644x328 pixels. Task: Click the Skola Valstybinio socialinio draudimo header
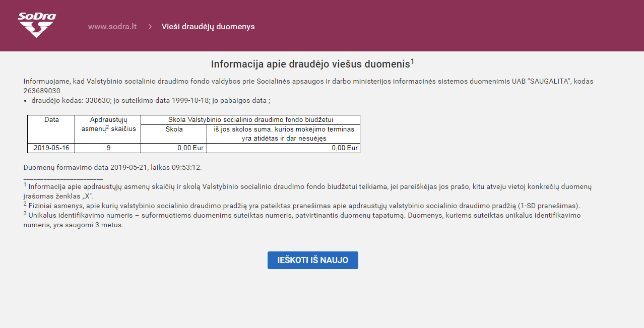coord(250,120)
